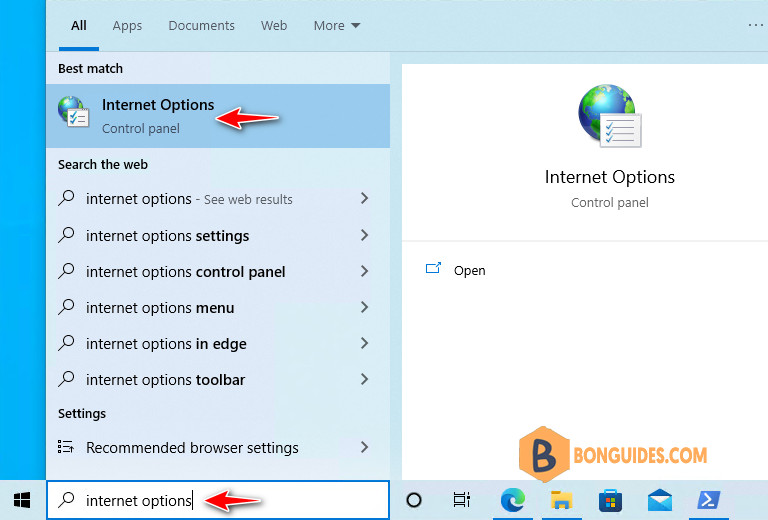Open the three-dot options menu
The image size is (768, 520).
point(756,25)
